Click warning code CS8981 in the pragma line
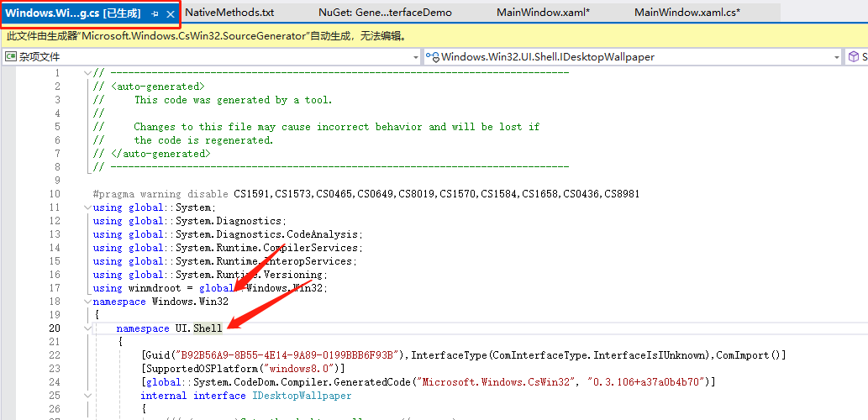This screenshot has width=868, height=420. pyautogui.click(x=622, y=194)
